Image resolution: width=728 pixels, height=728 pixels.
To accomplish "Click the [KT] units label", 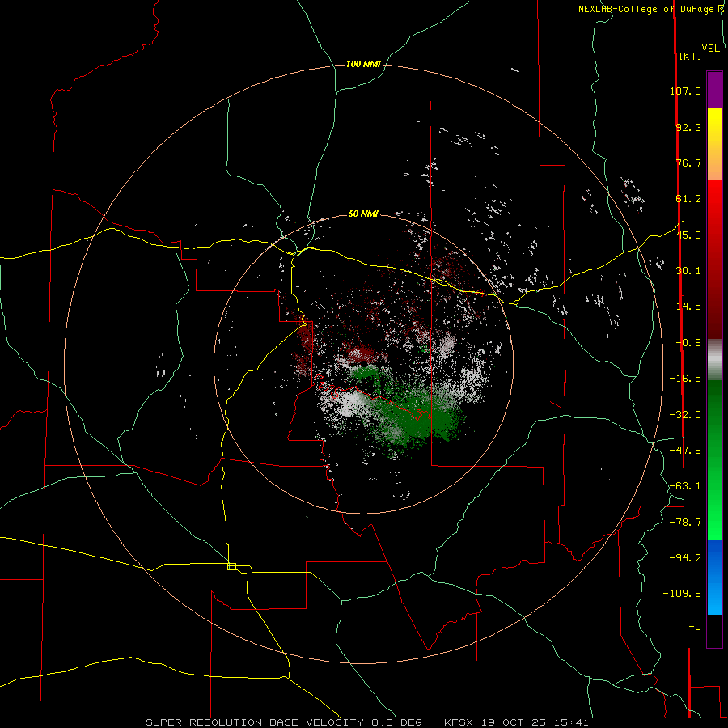I will point(691,56).
